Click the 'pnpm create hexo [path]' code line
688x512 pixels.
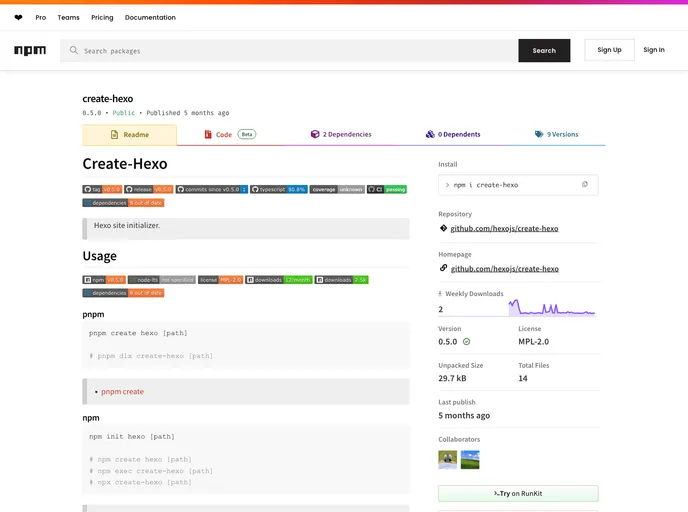coord(138,333)
